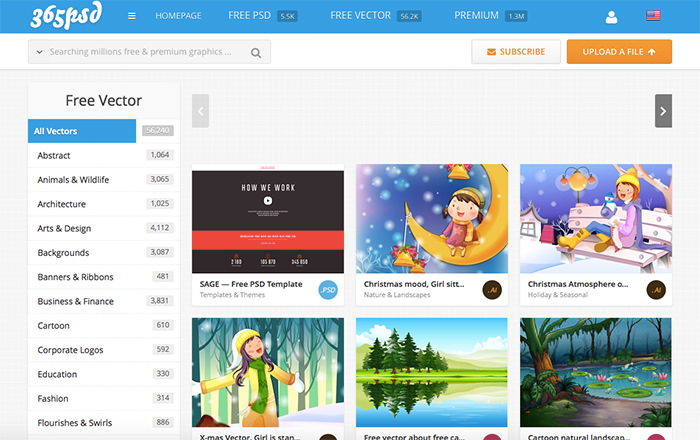Click the AI badge on Christmas mood card
Screen dimensions: 700x440
[492, 290]
